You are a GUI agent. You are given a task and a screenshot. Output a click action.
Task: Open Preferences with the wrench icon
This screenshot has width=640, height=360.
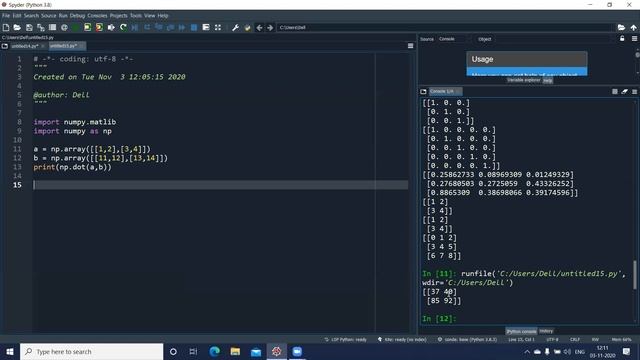tap(236, 27)
